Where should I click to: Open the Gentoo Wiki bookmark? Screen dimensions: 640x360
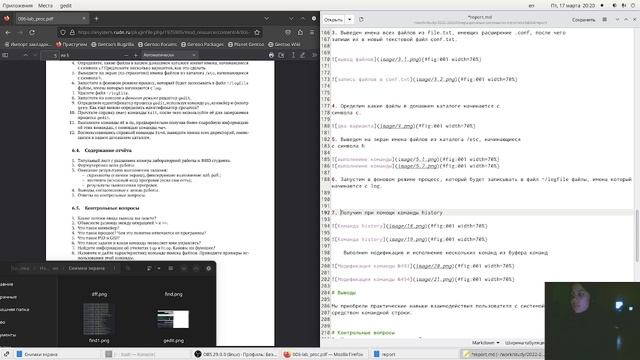tap(284, 44)
